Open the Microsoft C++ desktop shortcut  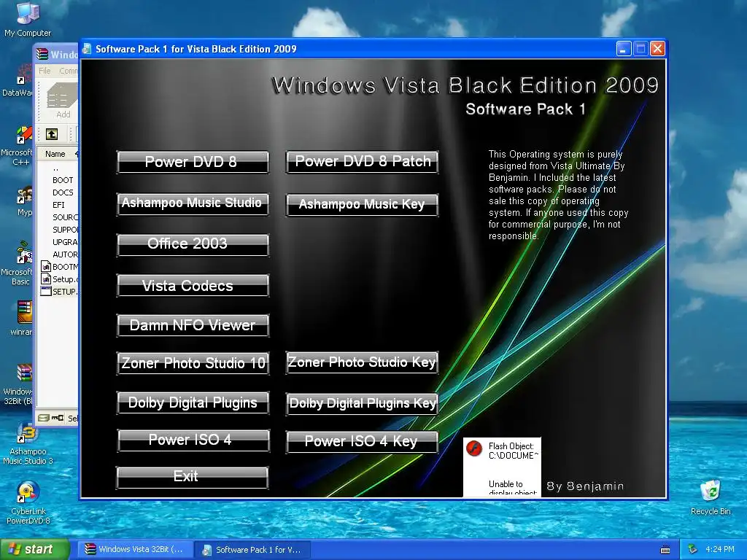coord(18,146)
